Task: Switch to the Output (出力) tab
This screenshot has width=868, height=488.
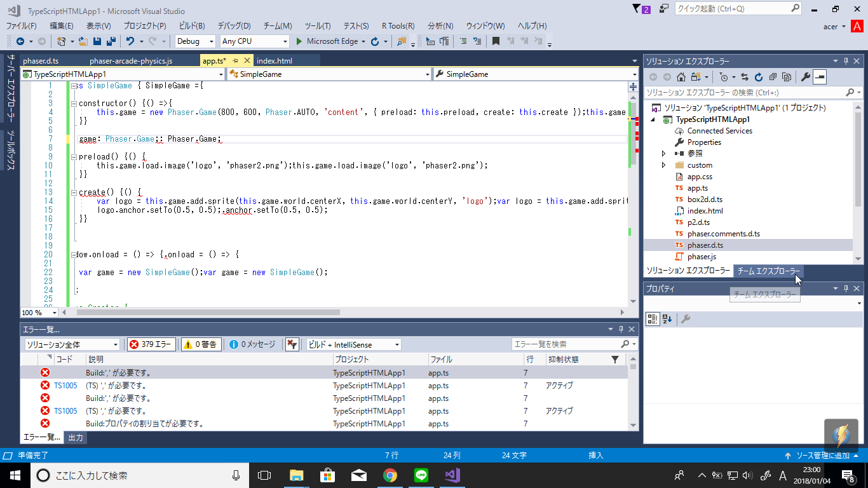Action: click(75, 438)
